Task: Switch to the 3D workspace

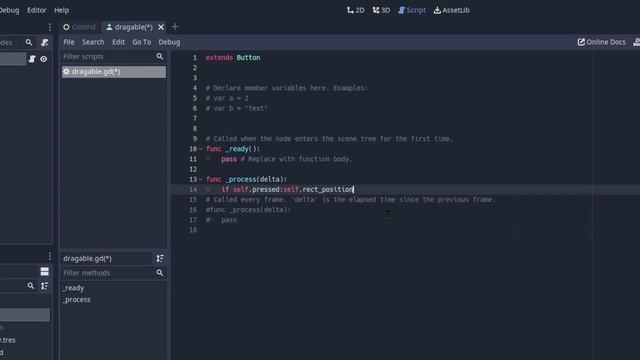Action: [381, 10]
